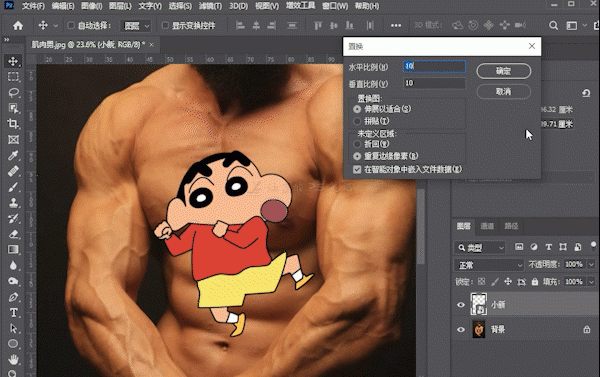The image size is (600, 377).
Task: Select the Healing Brush tool
Action: pos(13,171)
